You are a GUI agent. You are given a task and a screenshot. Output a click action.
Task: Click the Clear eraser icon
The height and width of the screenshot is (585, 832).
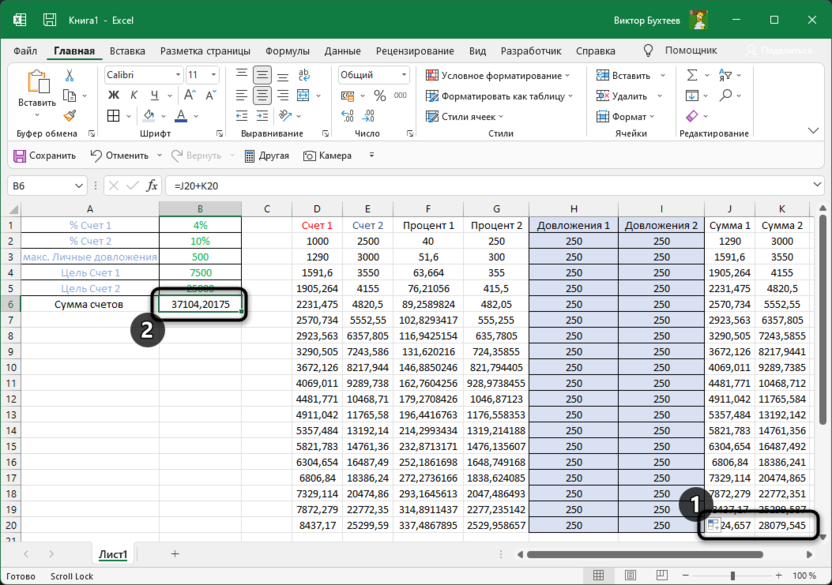click(x=691, y=116)
